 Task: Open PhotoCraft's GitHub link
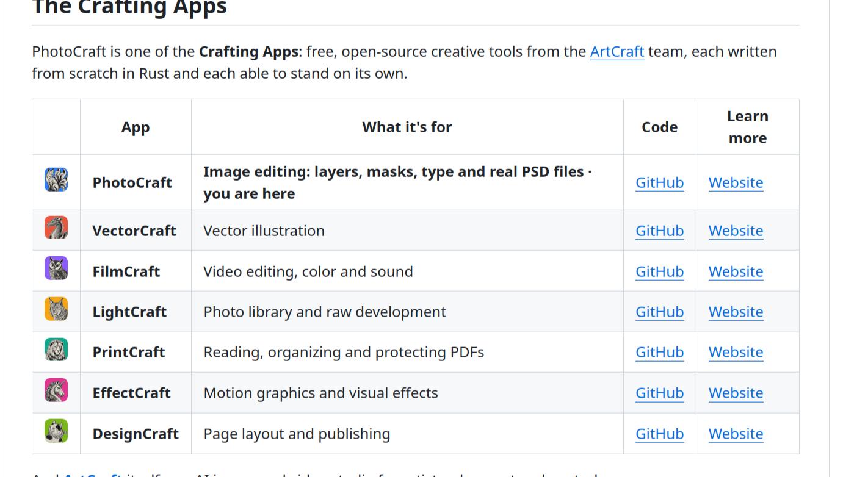(659, 182)
